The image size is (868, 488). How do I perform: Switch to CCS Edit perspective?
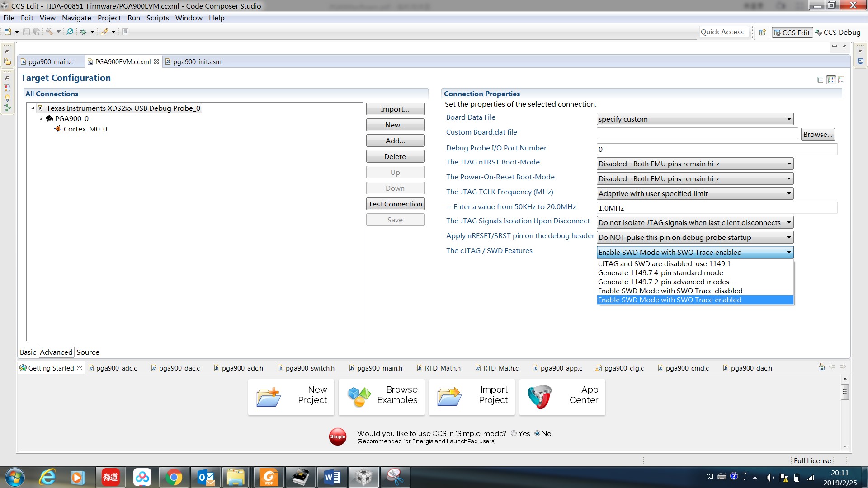[792, 33]
